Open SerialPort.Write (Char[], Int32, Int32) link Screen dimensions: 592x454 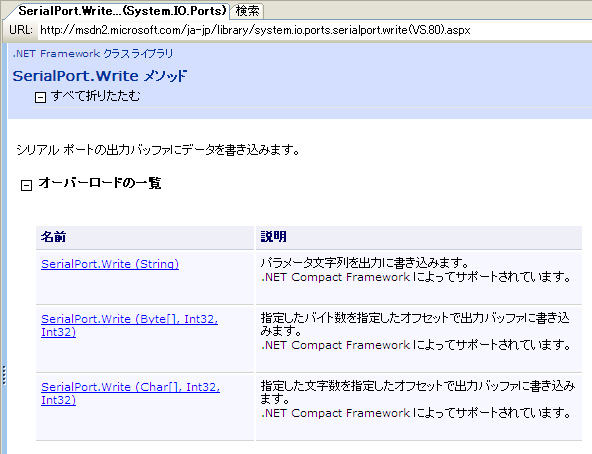pyautogui.click(x=130, y=393)
